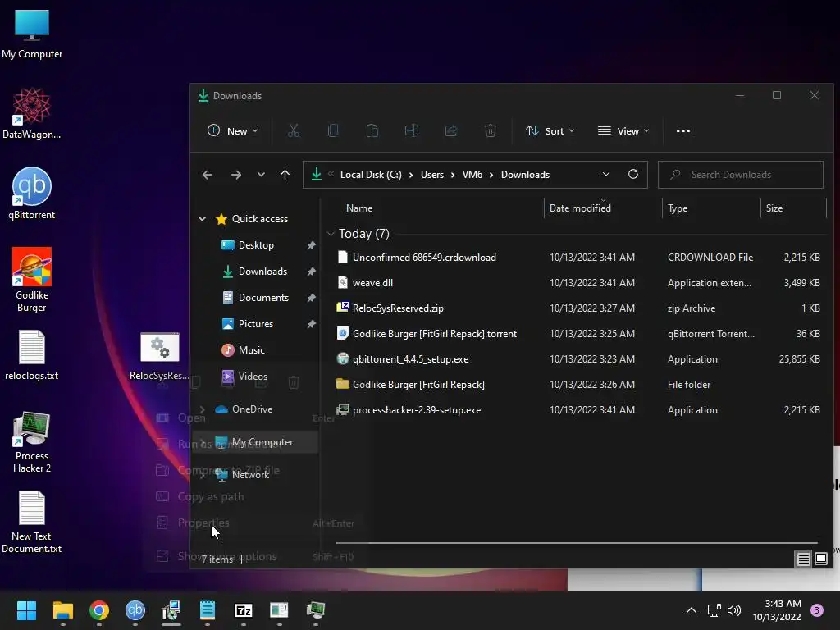Viewport: 840px width, 630px height.
Task: Open File Explorer from the taskbar
Action: point(62,610)
